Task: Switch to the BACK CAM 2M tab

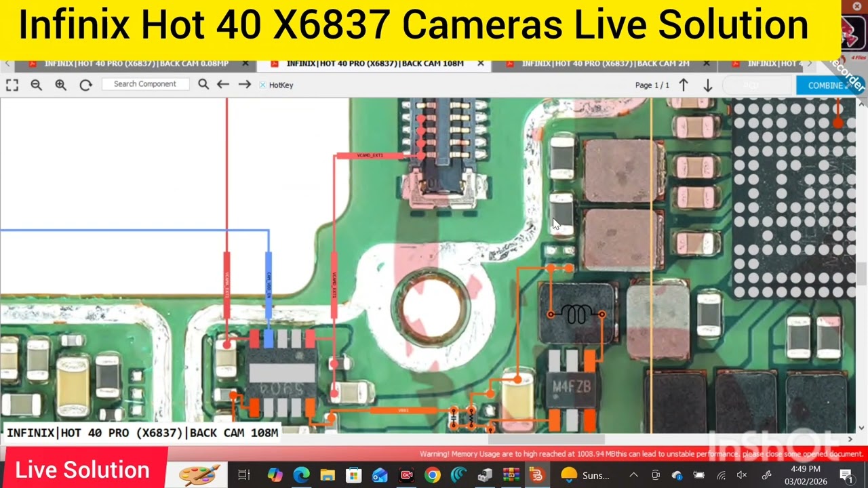Action: (606, 64)
